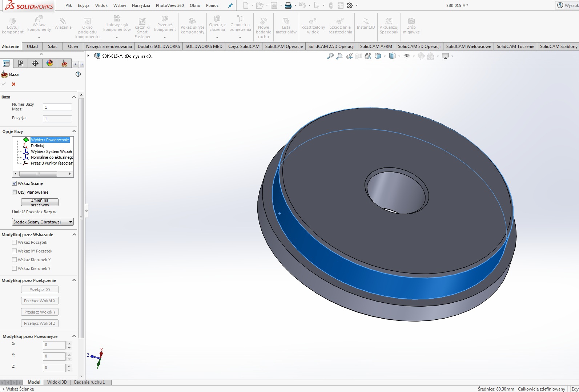Cancel the Baza dialog with red X
Screen dimensions: 579x392
coord(13,84)
